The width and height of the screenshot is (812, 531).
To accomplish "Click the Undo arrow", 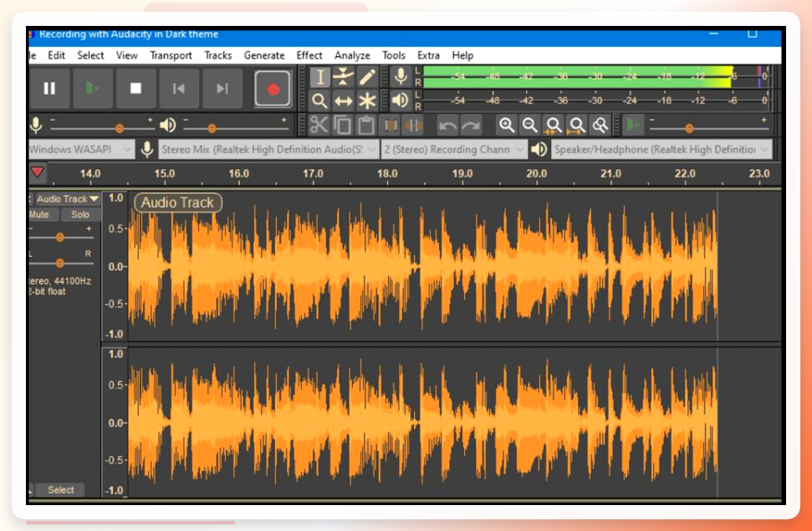I will coord(447,125).
